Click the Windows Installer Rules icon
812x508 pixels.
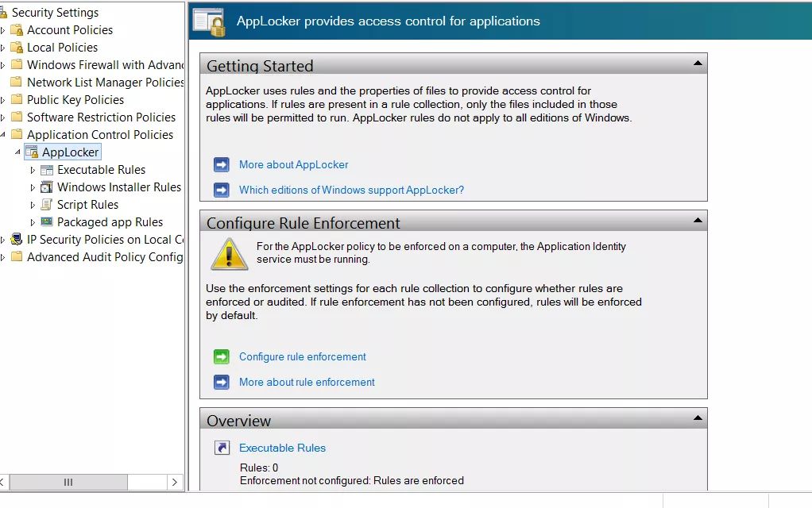coord(48,187)
